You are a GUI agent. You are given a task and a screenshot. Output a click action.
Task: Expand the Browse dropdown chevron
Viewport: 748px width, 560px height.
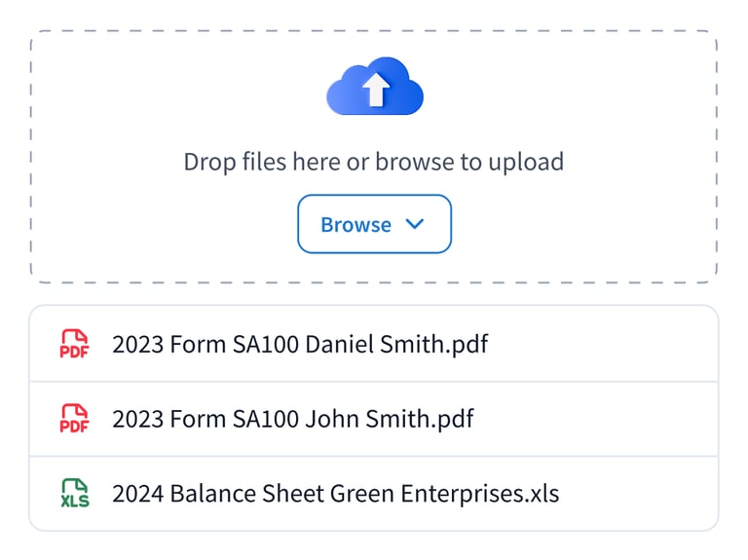pyautogui.click(x=415, y=224)
